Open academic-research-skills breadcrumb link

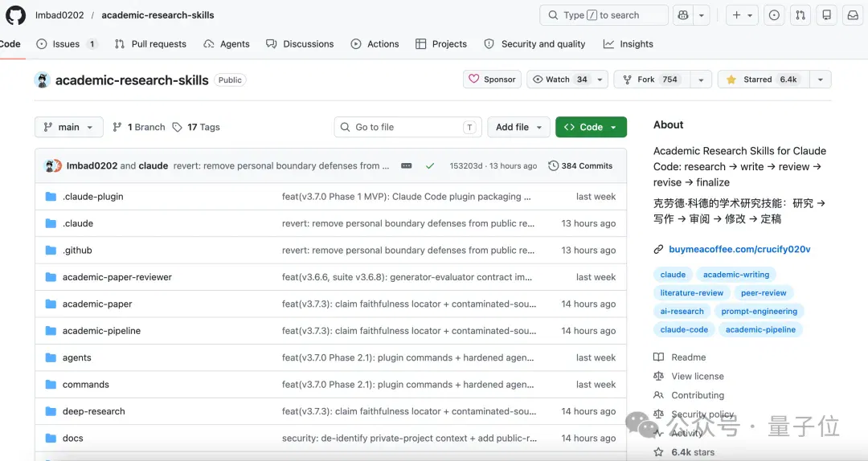click(x=158, y=15)
